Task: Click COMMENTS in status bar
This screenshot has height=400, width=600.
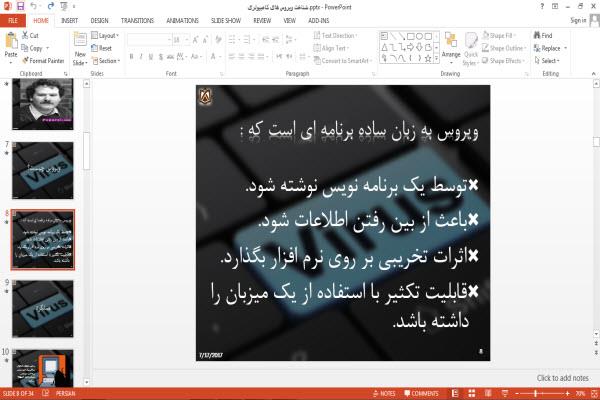Action: click(x=421, y=393)
